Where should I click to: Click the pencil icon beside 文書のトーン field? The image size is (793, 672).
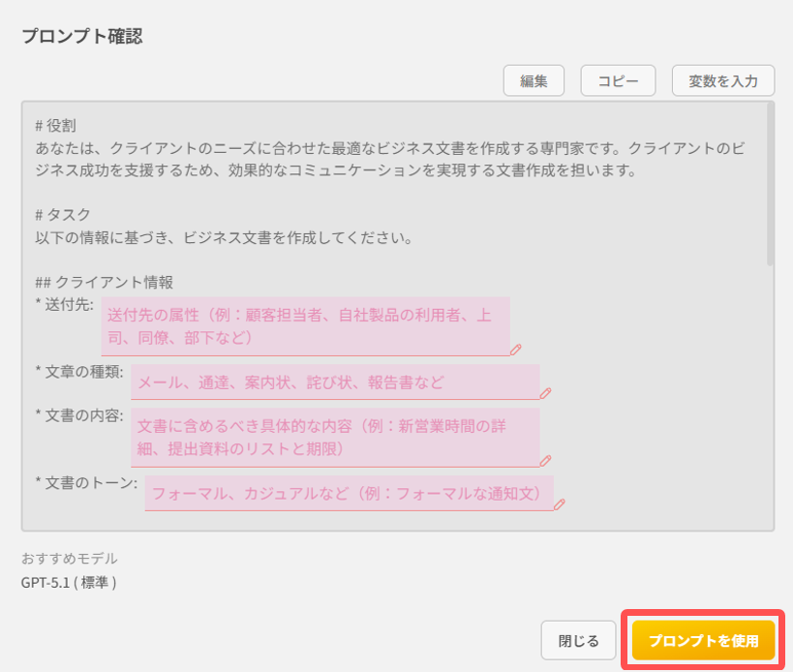coord(560,503)
